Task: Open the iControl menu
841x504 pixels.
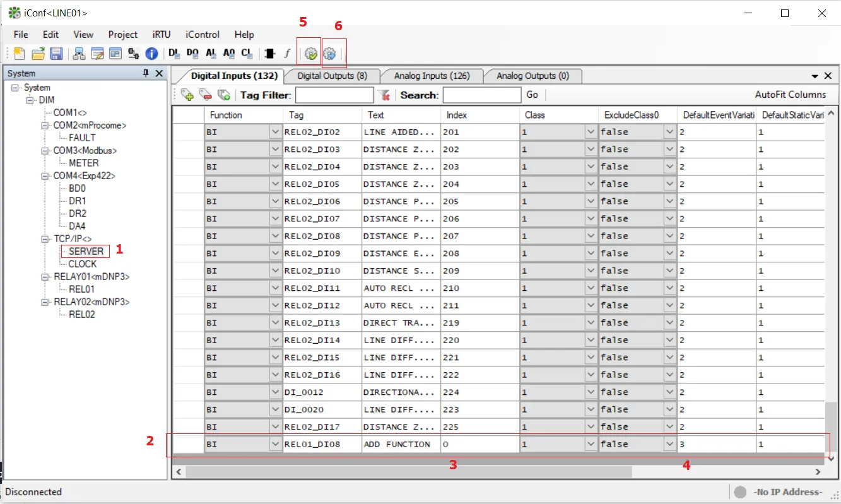Action: click(x=203, y=35)
